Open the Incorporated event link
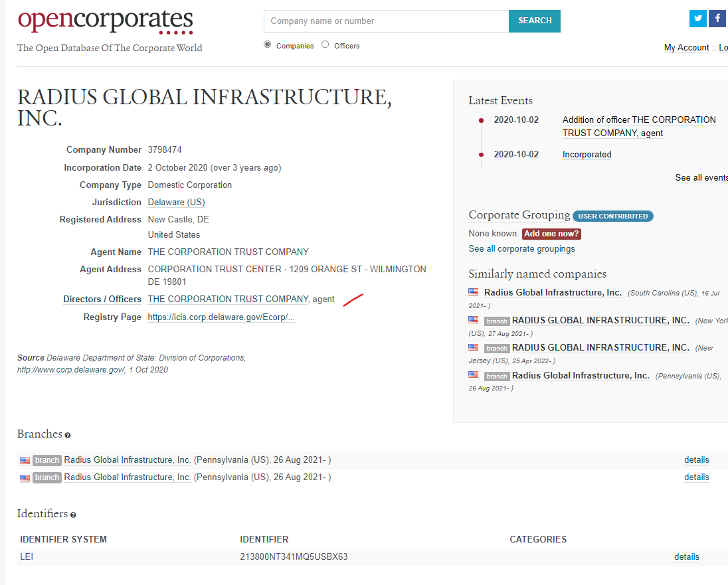 coord(587,155)
